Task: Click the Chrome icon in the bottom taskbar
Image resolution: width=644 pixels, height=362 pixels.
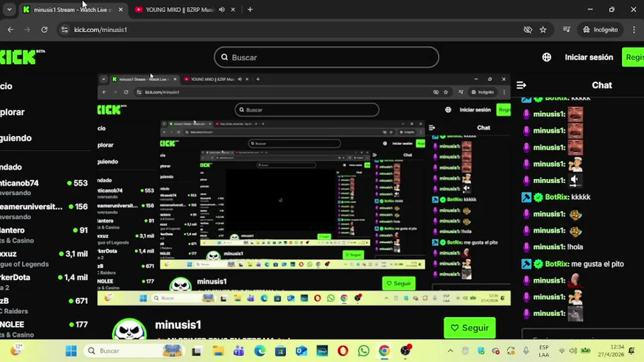Action: (384, 351)
